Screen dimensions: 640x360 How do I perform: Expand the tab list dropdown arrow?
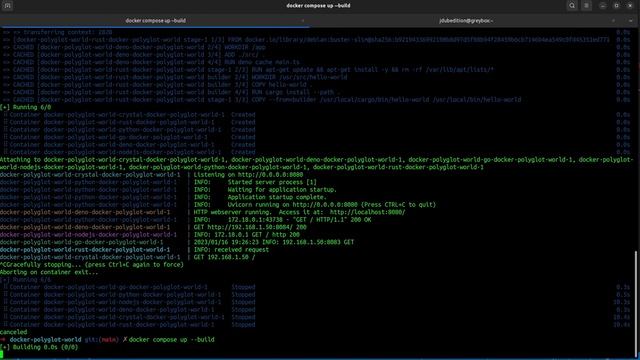[x=631, y=20]
